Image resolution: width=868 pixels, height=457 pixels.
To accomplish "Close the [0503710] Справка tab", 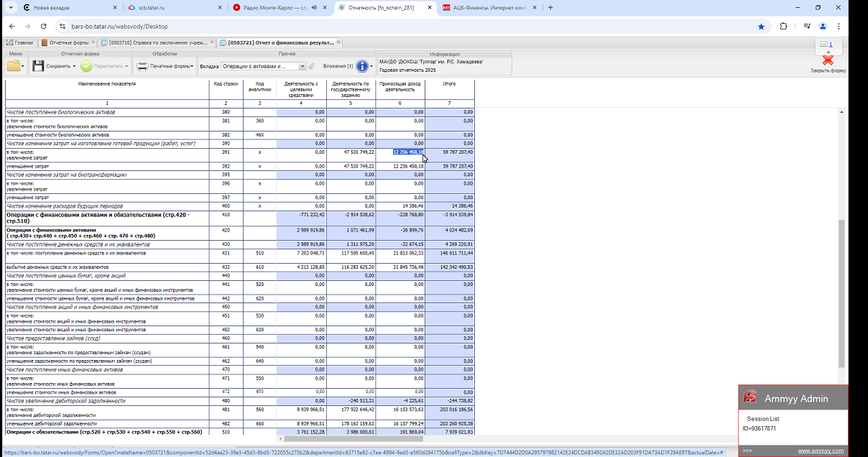I will pos(213,42).
